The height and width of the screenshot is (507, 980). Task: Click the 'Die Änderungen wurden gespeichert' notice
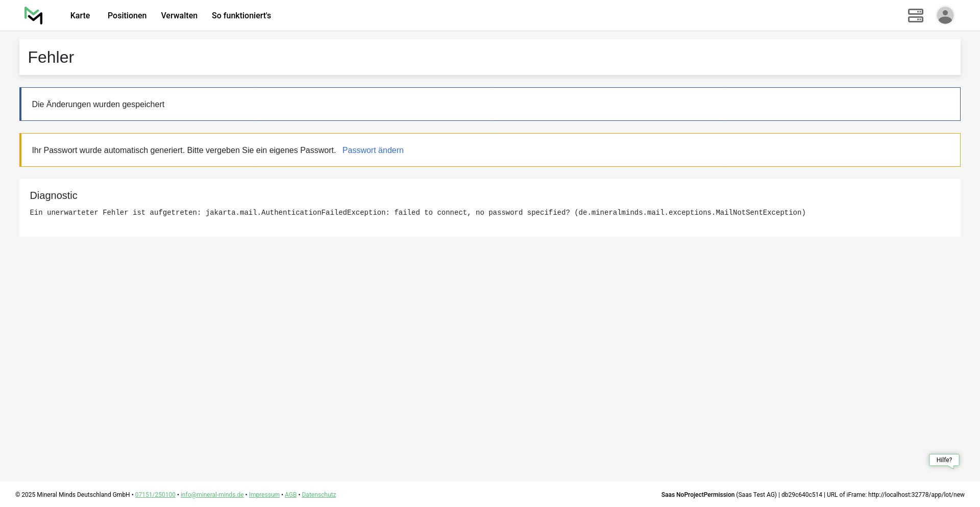(x=98, y=105)
